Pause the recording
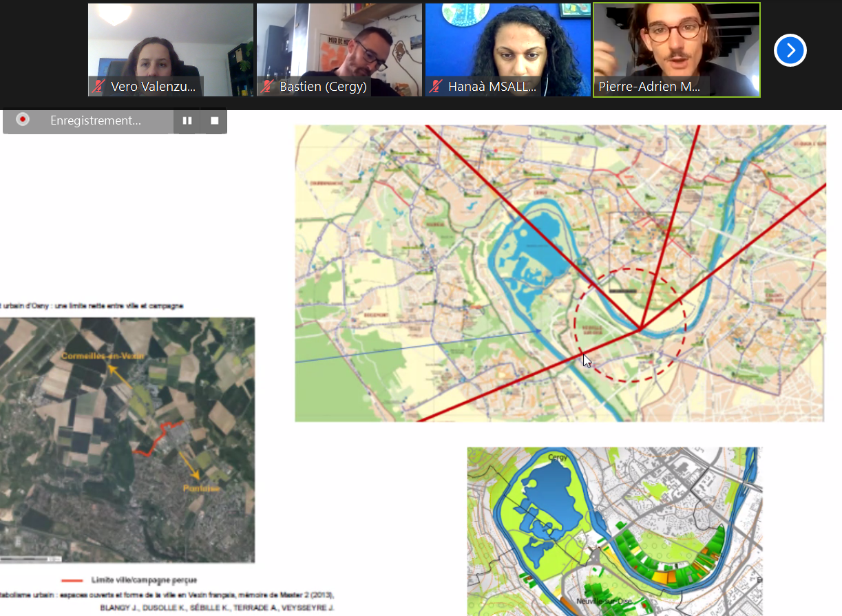Screen dimensions: 842x616 pyautogui.click(x=187, y=120)
